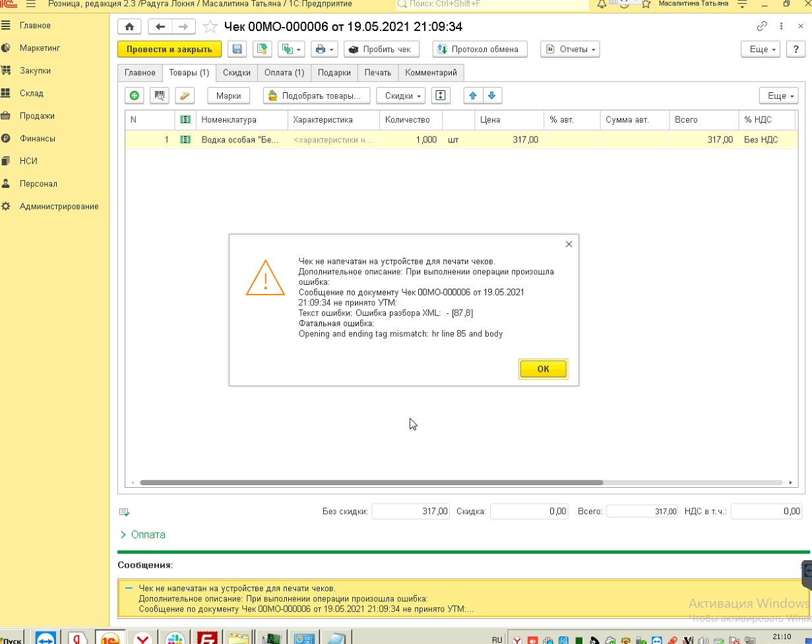The width and height of the screenshot is (812, 644).
Task: Click the barcode scan icon
Action: pyautogui.click(x=160, y=96)
